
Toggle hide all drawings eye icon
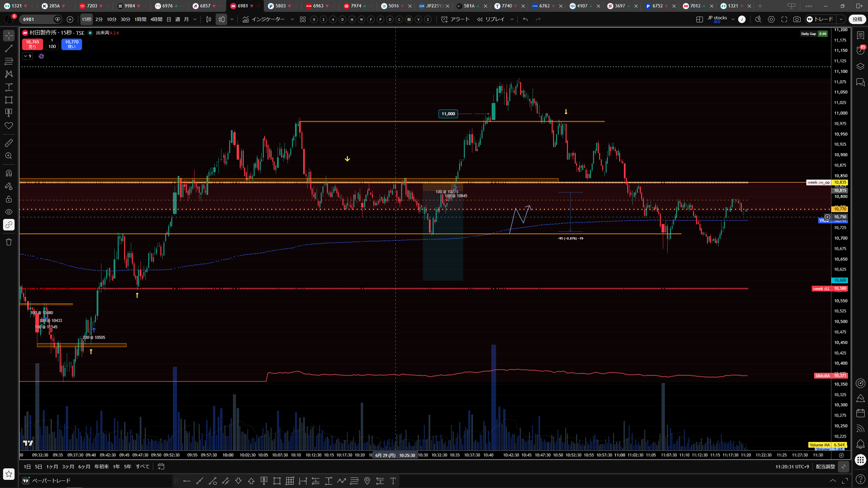click(x=9, y=212)
